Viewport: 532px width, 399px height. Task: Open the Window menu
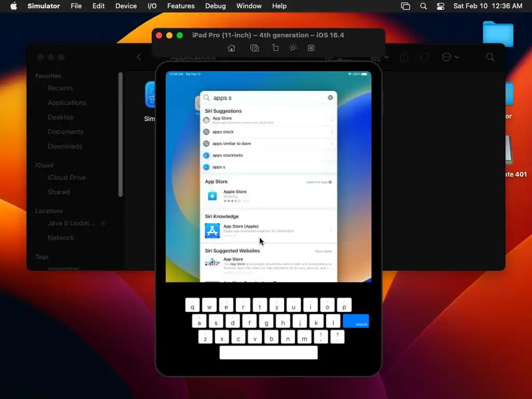249,6
